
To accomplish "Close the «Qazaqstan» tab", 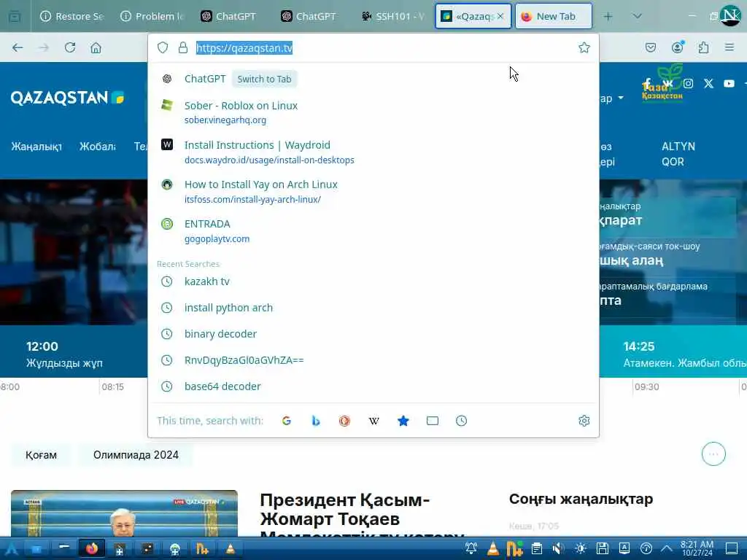I will [500, 16].
